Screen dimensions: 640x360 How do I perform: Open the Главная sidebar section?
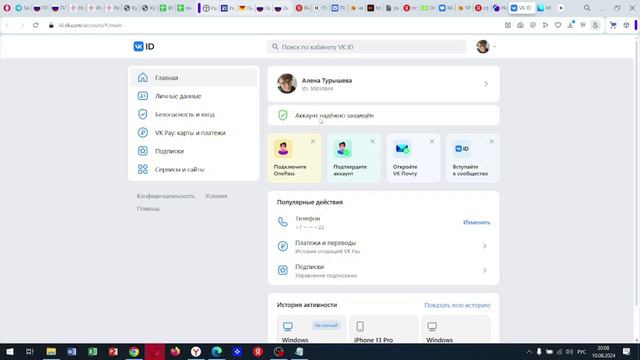[194, 78]
